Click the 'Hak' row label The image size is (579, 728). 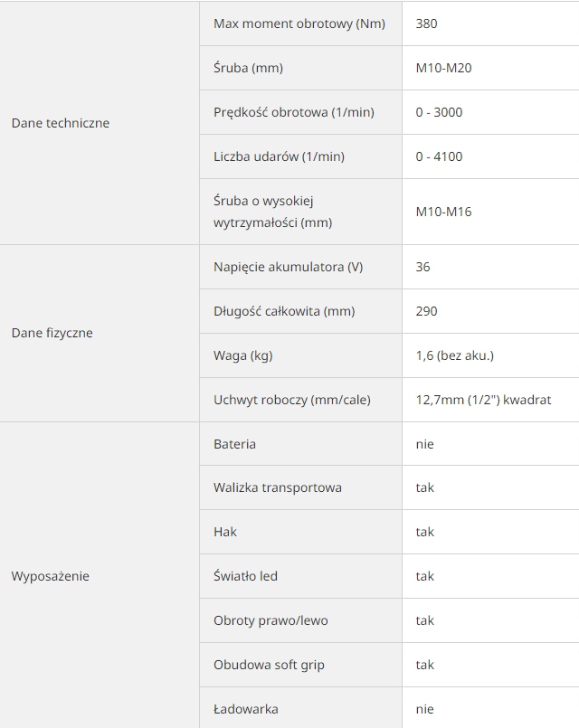click(x=225, y=532)
